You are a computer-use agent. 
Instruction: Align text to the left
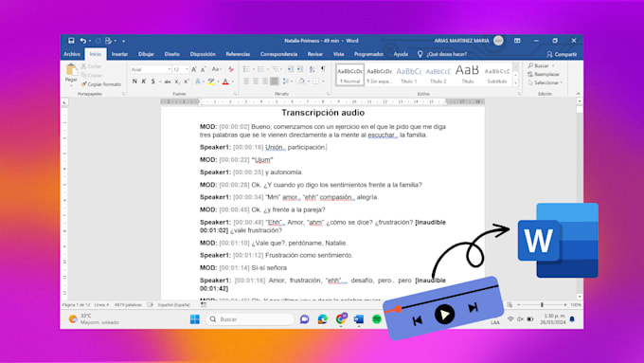pyautogui.click(x=246, y=82)
